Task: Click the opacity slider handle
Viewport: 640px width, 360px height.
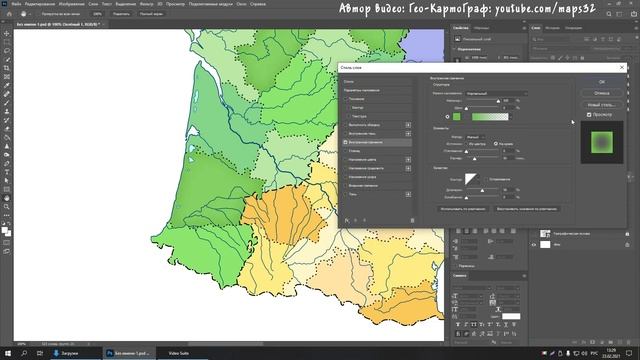Action: (x=498, y=101)
